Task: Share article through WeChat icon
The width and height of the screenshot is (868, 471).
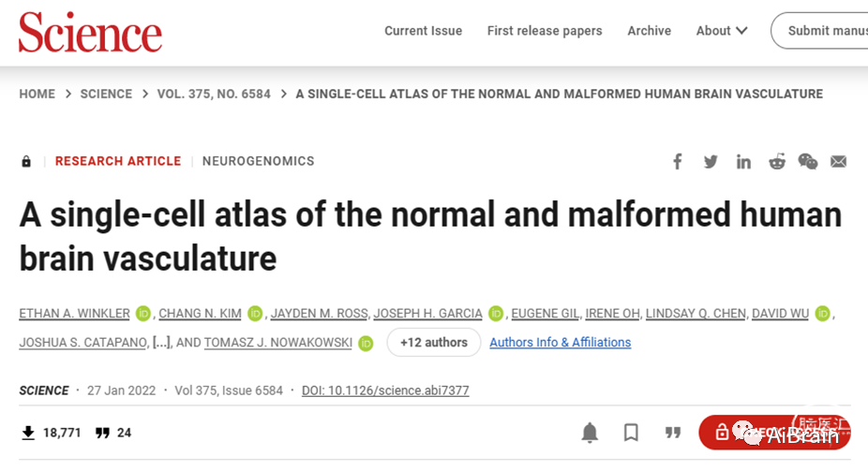Action: (808, 161)
